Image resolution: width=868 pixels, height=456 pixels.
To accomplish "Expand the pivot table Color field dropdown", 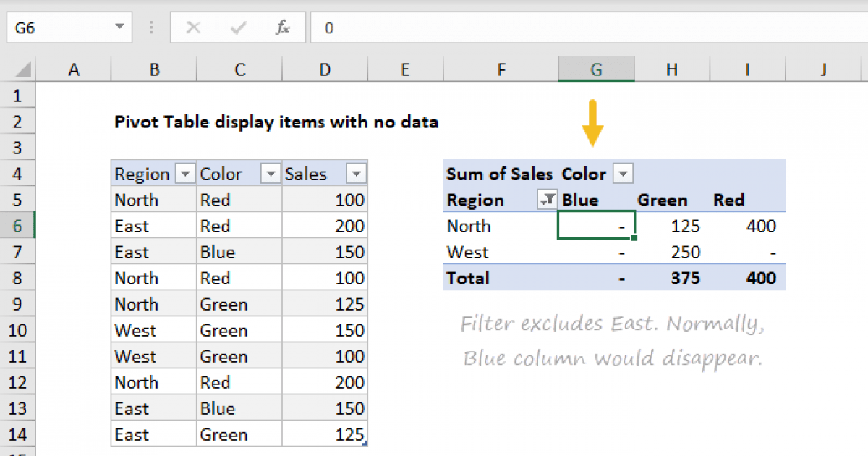I will tap(623, 174).
